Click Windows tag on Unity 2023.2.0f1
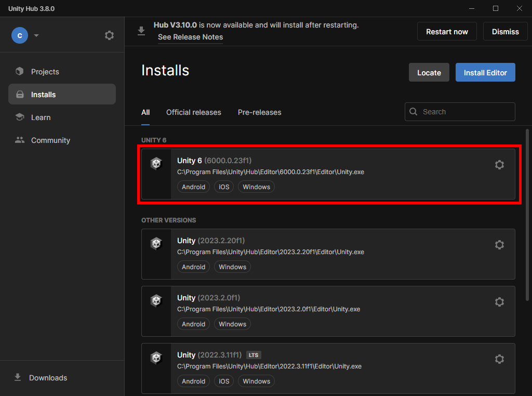 coord(232,324)
